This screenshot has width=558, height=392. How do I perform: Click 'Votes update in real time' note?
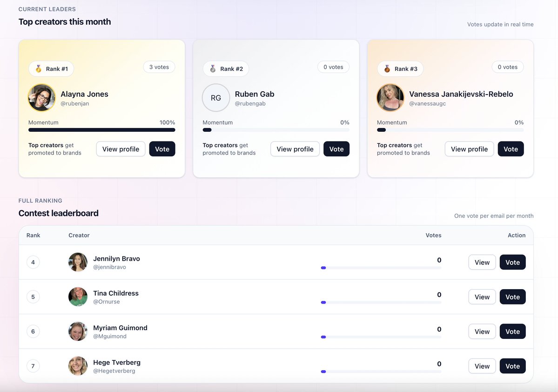click(500, 24)
